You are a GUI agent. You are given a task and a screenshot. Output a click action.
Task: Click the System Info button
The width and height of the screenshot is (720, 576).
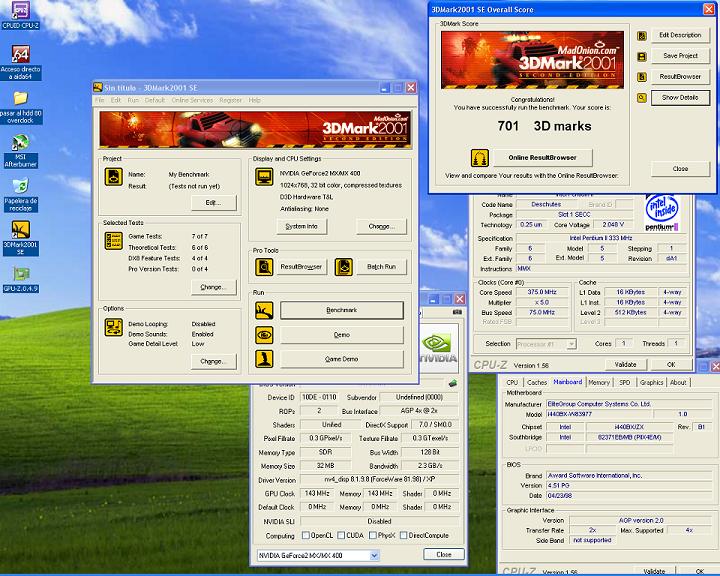click(x=302, y=226)
